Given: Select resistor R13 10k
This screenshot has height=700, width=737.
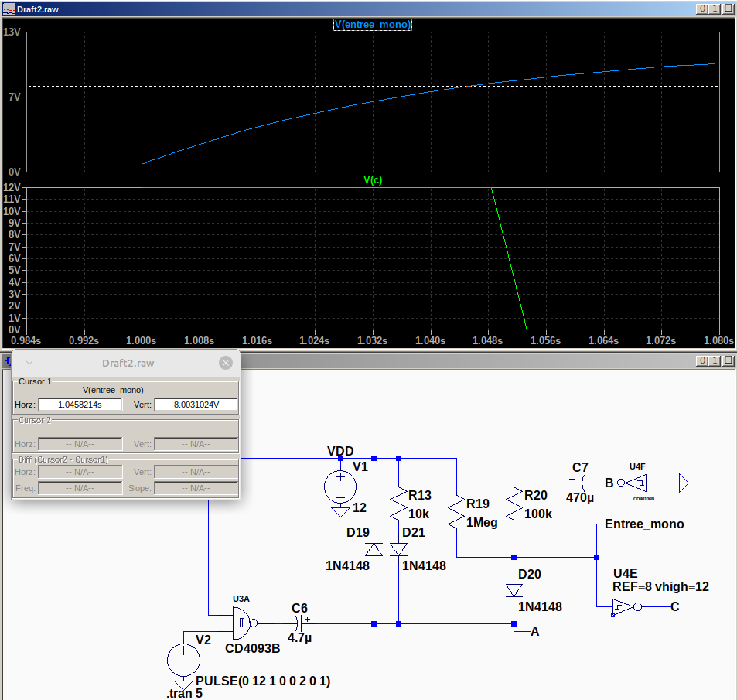Looking at the screenshot, I should [398, 504].
